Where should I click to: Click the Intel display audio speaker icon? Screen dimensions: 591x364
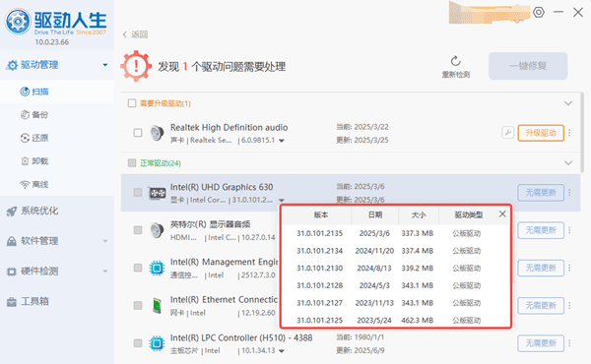pyautogui.click(x=157, y=230)
